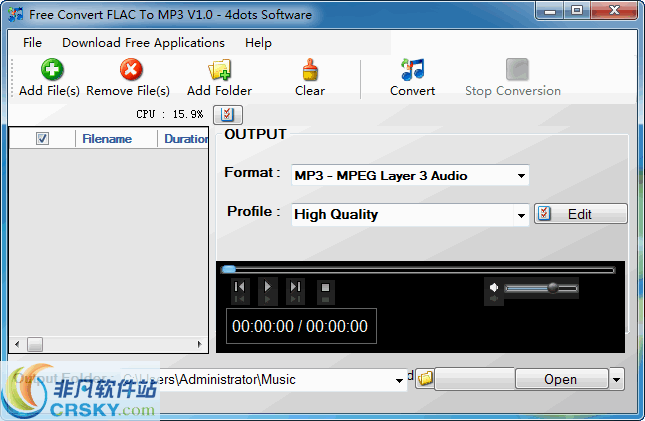Minimize the Free Convert FLAC To MP3 window
Viewport: 645px width, 421px height.
[550, 10]
